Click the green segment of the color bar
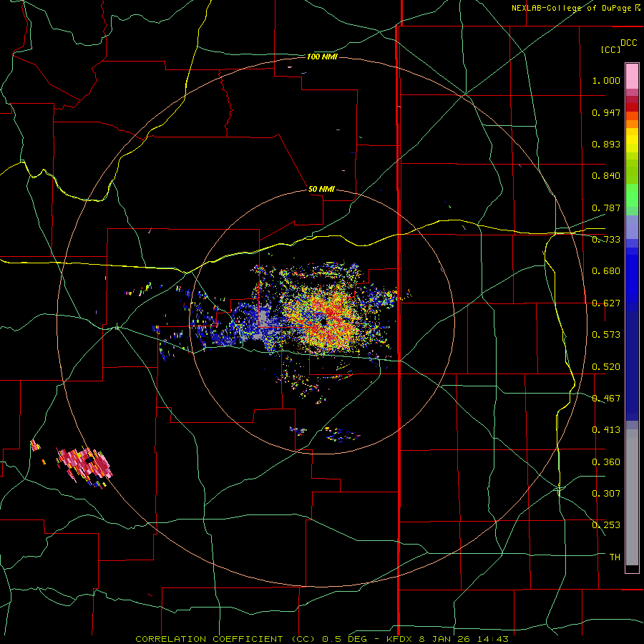This screenshot has width=644, height=644. 632,195
